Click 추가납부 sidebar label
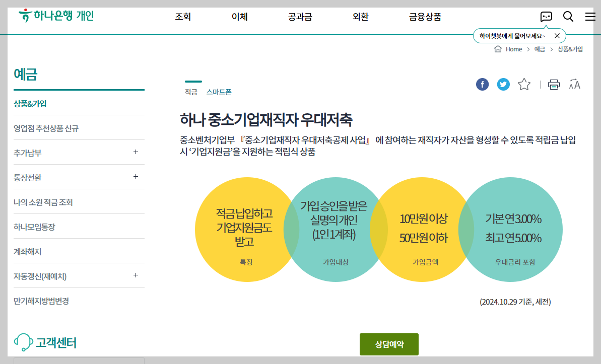The image size is (601, 364). pos(28,153)
